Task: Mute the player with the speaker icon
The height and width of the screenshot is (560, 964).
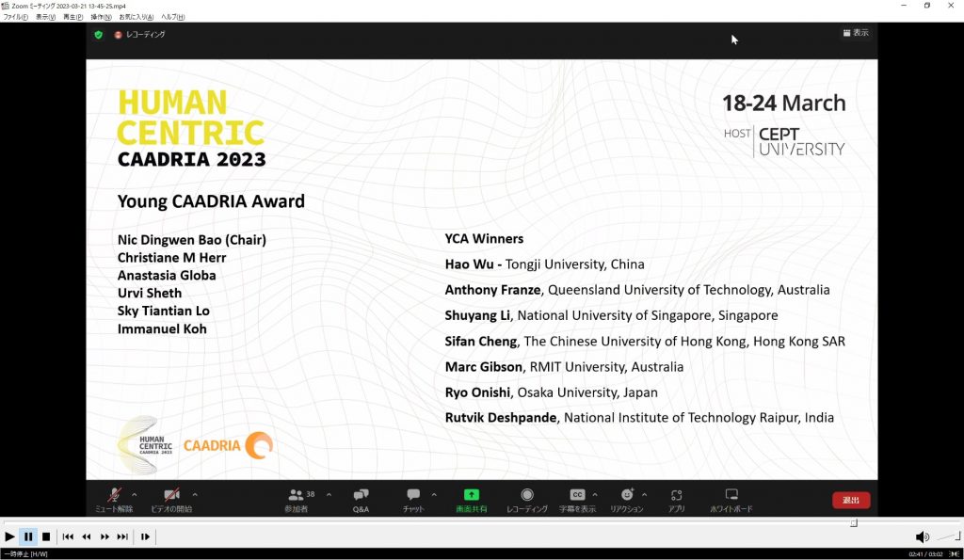Action: point(923,537)
